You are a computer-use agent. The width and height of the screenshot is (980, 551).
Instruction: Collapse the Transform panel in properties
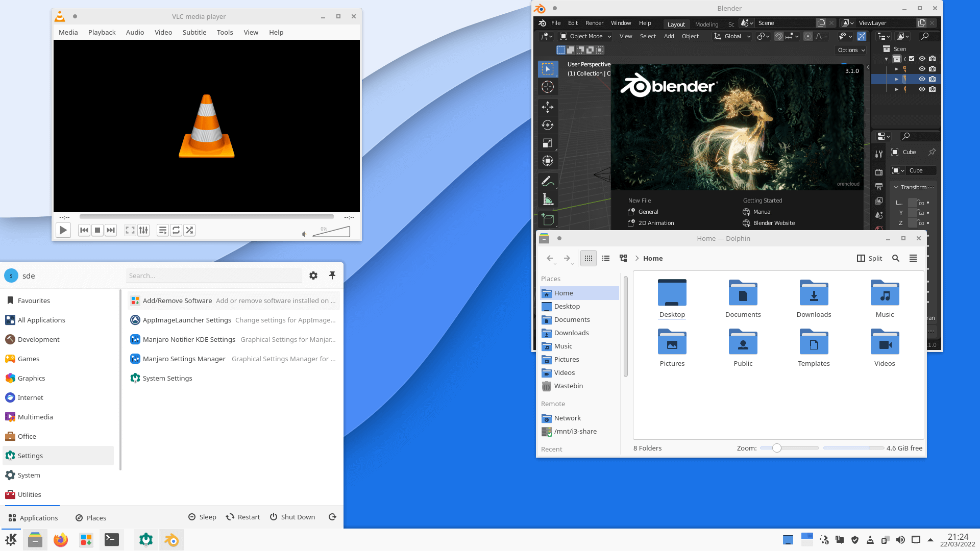896,187
